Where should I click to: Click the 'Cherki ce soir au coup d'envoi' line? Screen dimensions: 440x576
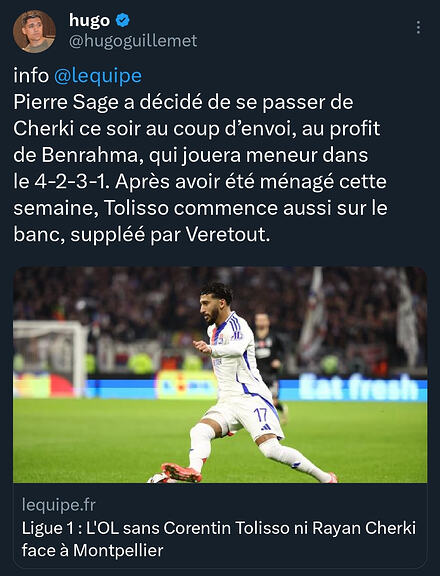196,129
